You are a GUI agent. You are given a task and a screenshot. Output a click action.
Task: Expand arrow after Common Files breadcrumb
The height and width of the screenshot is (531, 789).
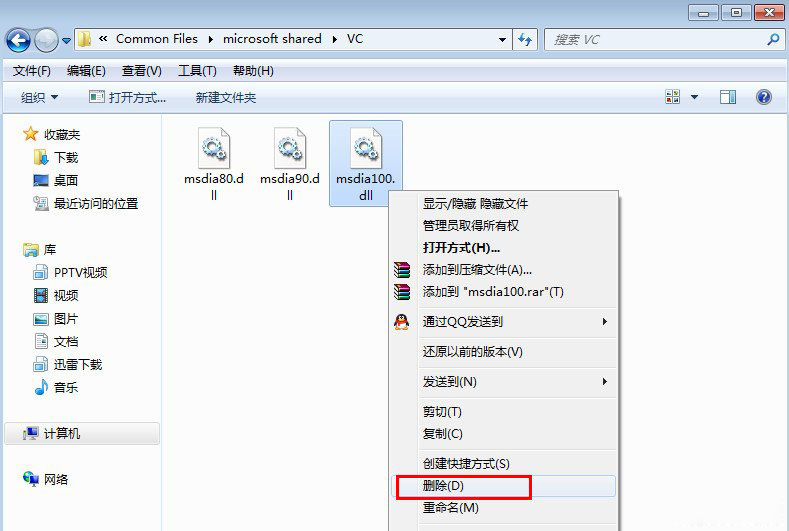coord(210,39)
